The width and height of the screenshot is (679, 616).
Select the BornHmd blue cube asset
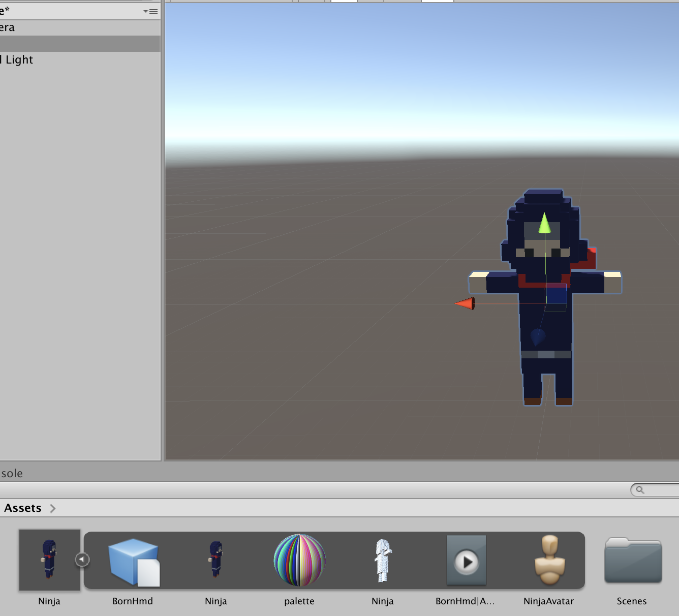click(133, 562)
